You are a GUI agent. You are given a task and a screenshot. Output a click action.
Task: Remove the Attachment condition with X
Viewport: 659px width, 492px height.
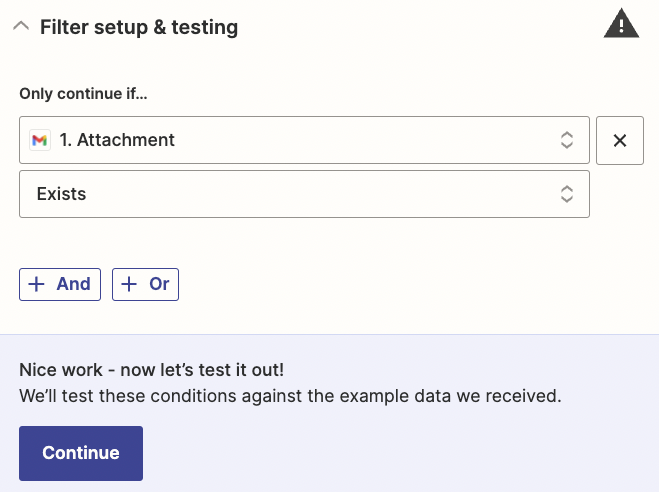click(619, 140)
